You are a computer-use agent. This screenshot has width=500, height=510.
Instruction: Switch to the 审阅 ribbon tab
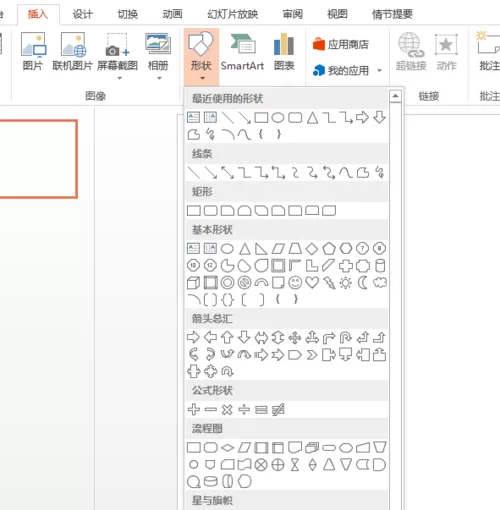[x=292, y=14]
